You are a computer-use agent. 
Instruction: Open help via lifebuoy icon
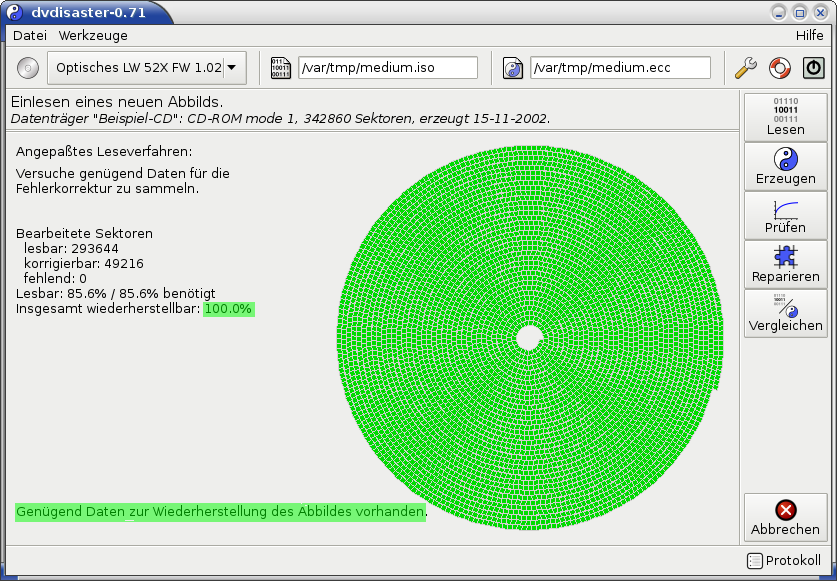(779, 68)
